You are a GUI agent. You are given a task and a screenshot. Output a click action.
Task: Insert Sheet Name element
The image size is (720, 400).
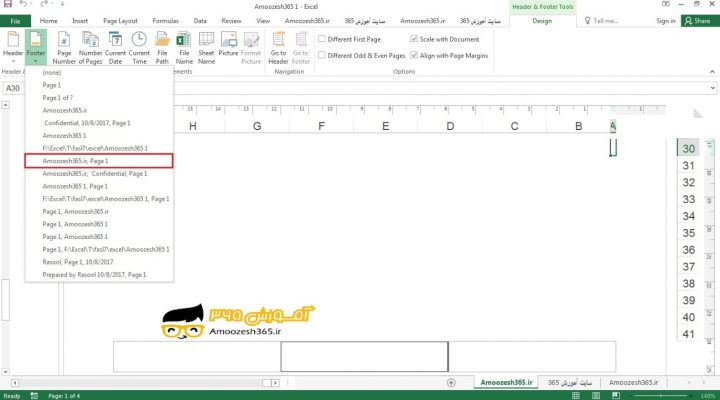[x=206, y=47]
